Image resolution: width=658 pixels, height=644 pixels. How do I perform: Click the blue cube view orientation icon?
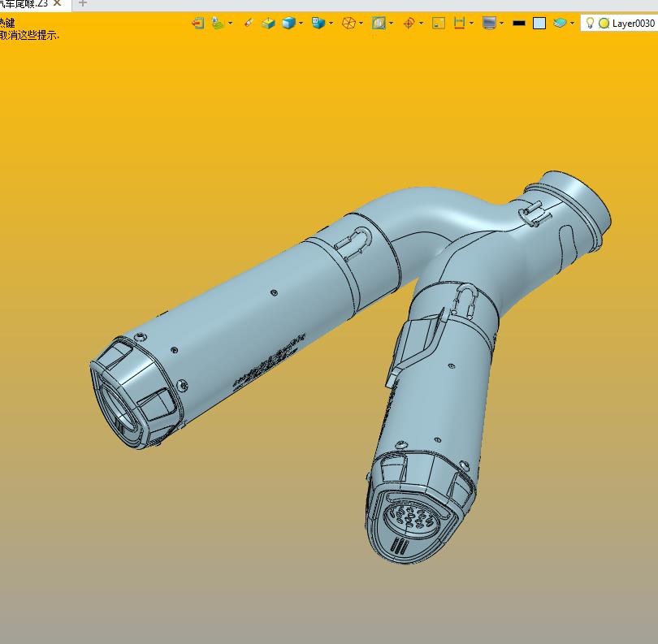(318, 23)
